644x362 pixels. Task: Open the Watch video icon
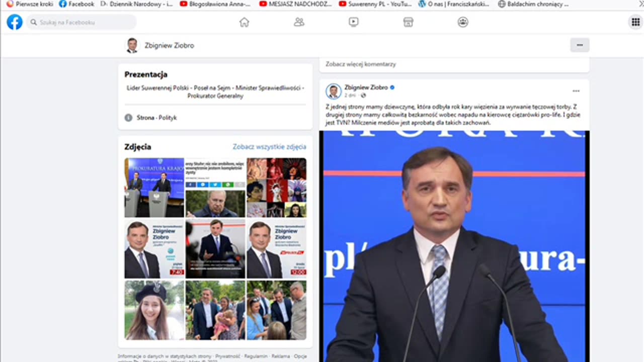[354, 22]
